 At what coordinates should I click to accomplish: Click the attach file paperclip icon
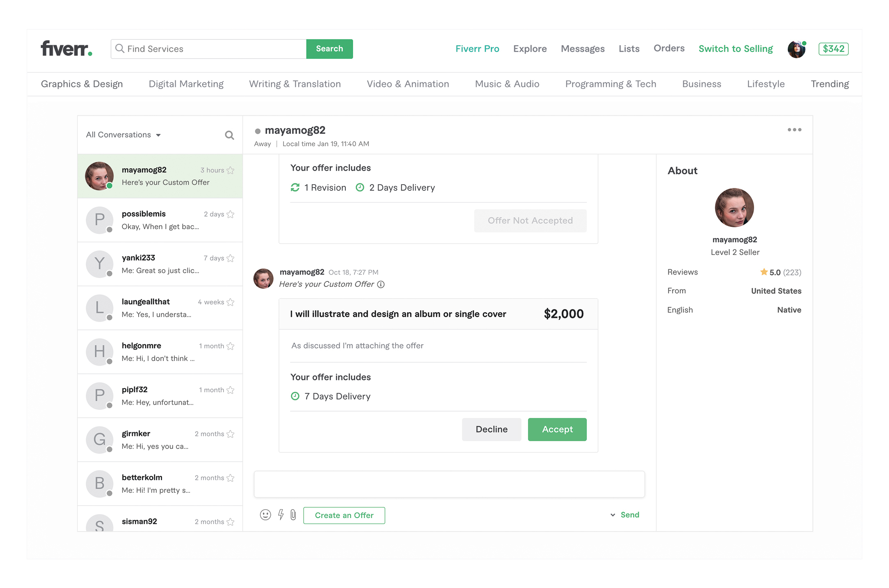[x=293, y=515]
